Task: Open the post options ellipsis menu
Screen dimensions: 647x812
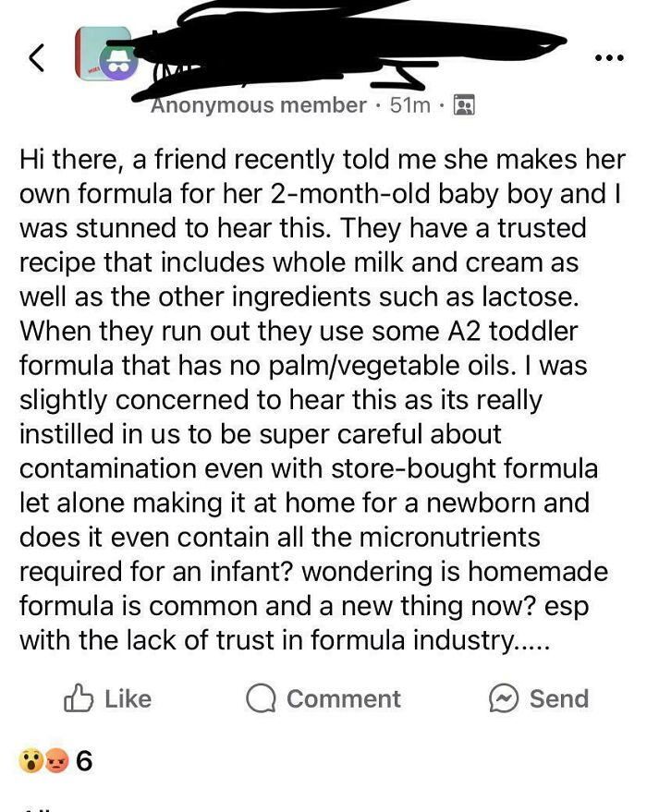Action: pyautogui.click(x=609, y=57)
